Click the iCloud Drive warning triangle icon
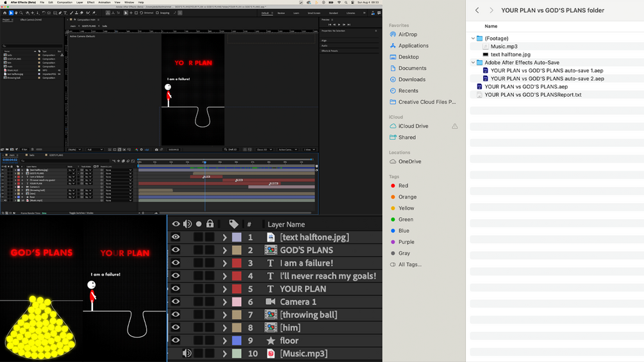Image resolution: width=644 pixels, height=362 pixels. point(455,126)
